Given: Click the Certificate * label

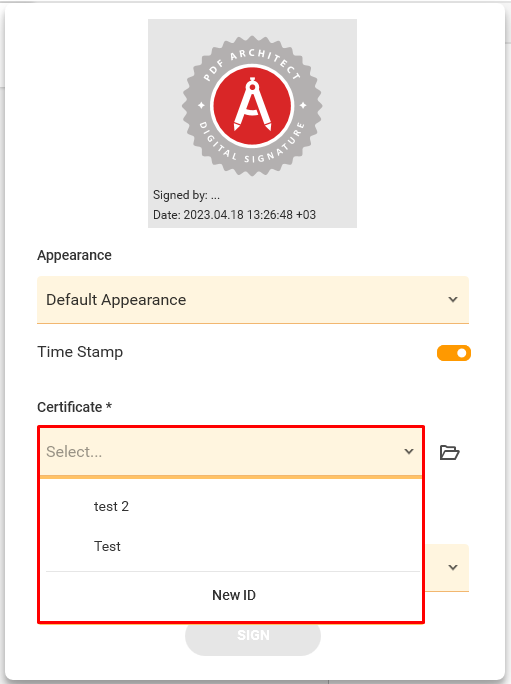Looking at the screenshot, I should pos(75,407).
